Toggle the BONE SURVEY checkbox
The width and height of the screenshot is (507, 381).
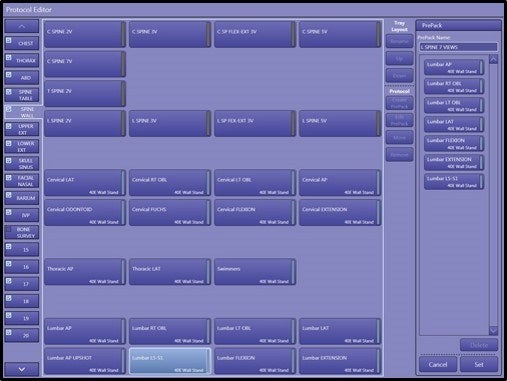(9, 229)
